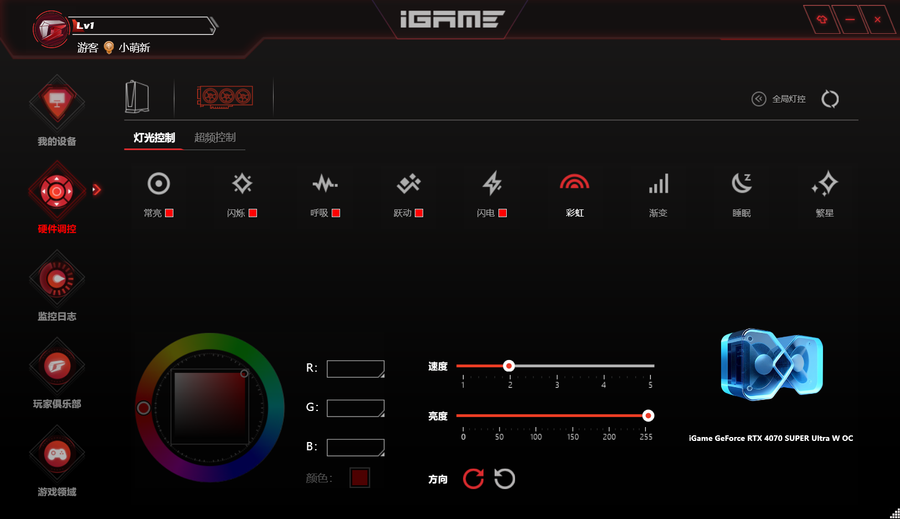Open the 玩家俱乐部 player club section
Screen dimensions: 900x519
57,374
